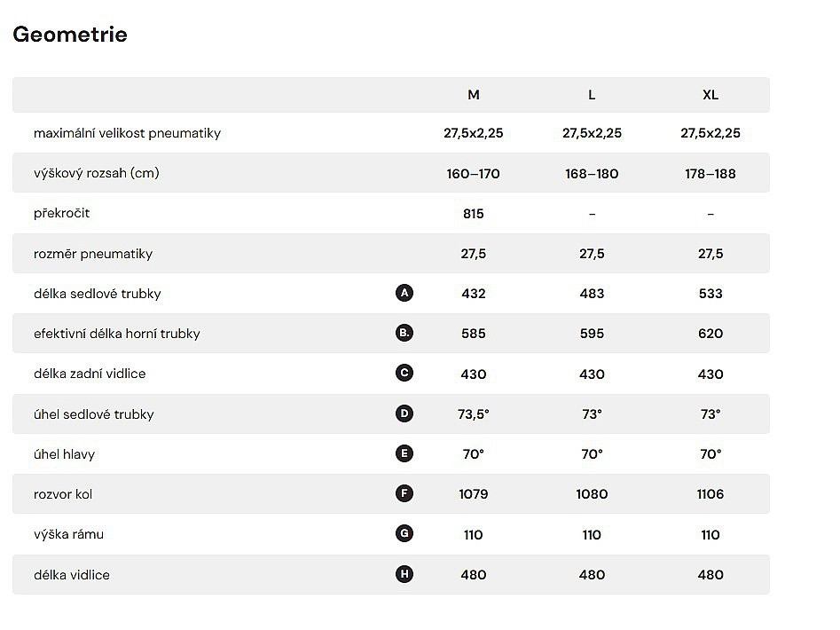Click the 'překročit' row label
Screen dimensions: 840x630
(x=62, y=213)
